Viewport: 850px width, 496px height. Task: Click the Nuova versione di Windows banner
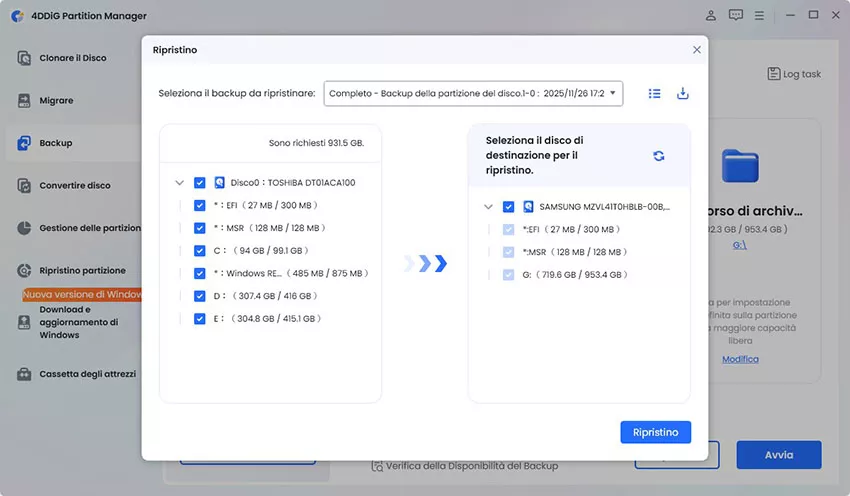pyautogui.click(x=81, y=294)
